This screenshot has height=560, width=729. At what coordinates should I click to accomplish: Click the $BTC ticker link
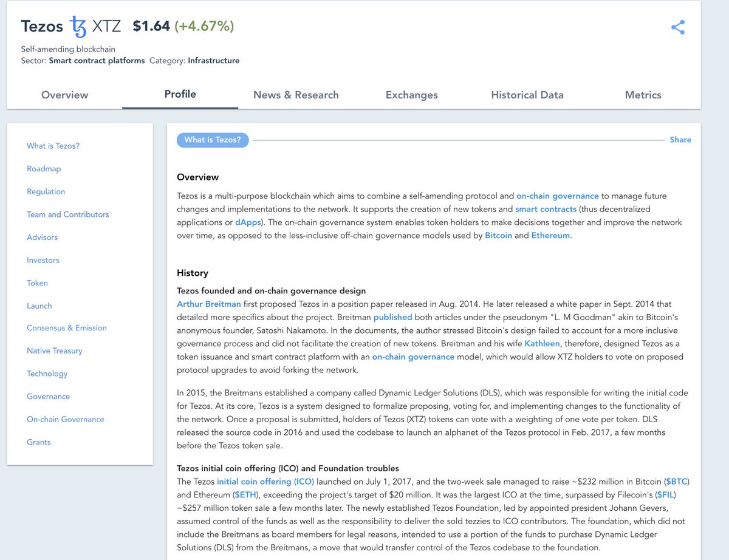[676, 482]
